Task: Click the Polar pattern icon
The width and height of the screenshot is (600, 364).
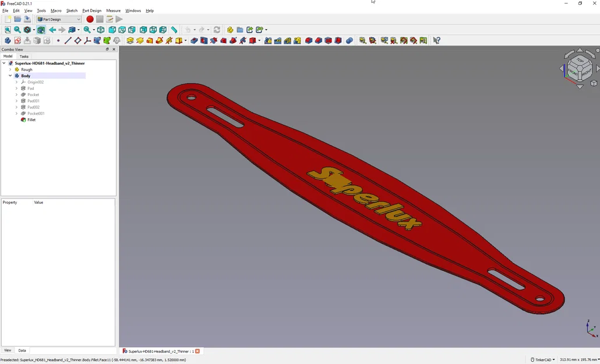Action: (287, 41)
